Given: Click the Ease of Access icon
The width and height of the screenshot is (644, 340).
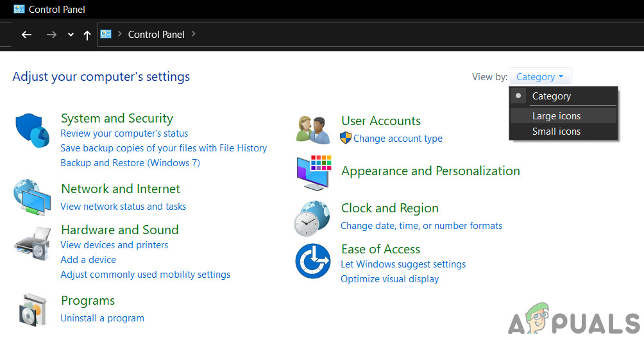Looking at the screenshot, I should 312,261.
